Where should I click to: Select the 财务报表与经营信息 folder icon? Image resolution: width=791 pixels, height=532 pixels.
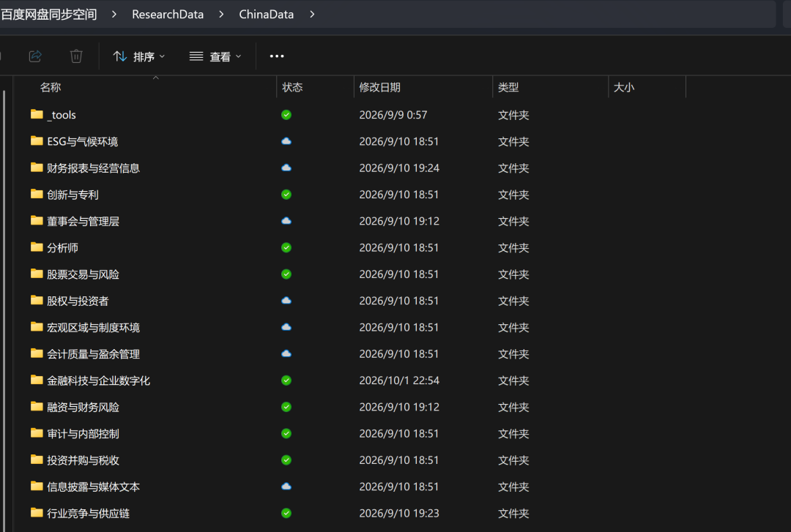point(37,167)
